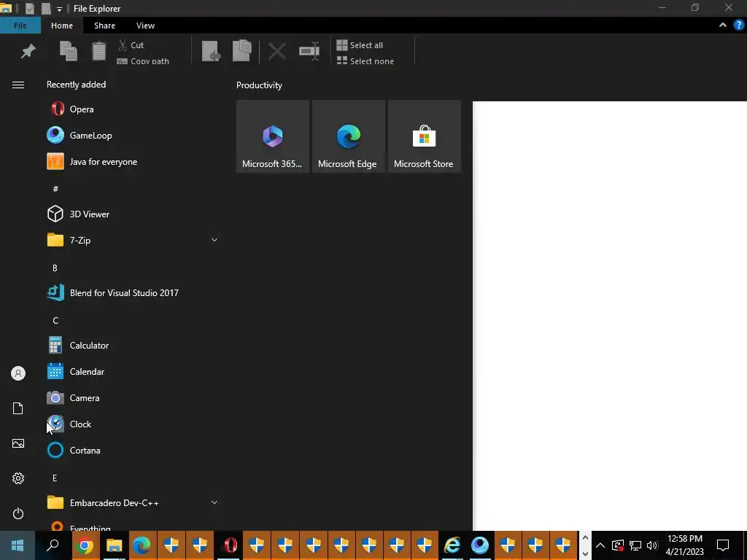The image size is (747, 560).
Task: Open File Explorer help question mark
Action: [x=738, y=26]
